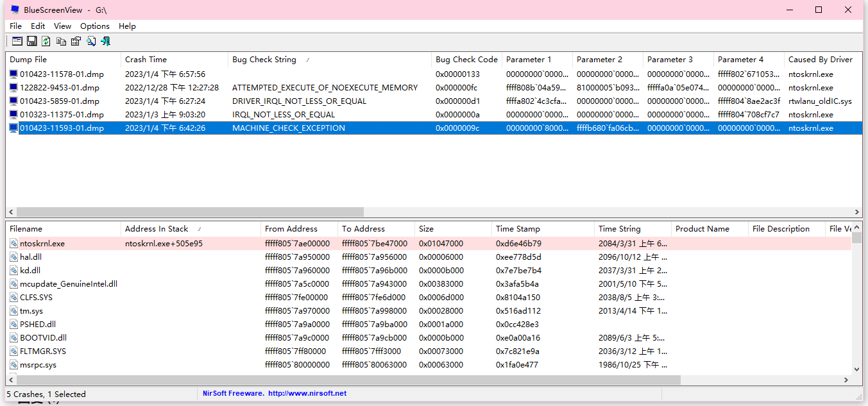Select the FLTMGR.SYS driver entry

(x=41, y=351)
